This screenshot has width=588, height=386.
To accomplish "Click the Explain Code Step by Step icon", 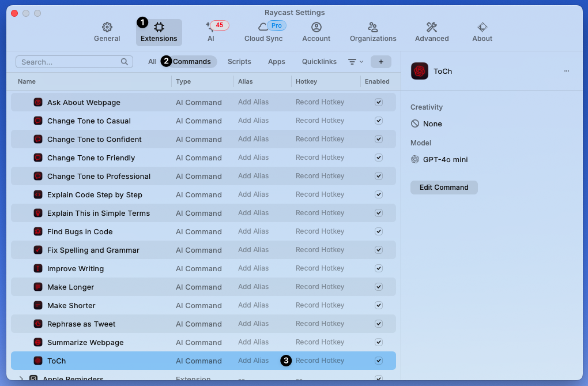I will 38,194.
